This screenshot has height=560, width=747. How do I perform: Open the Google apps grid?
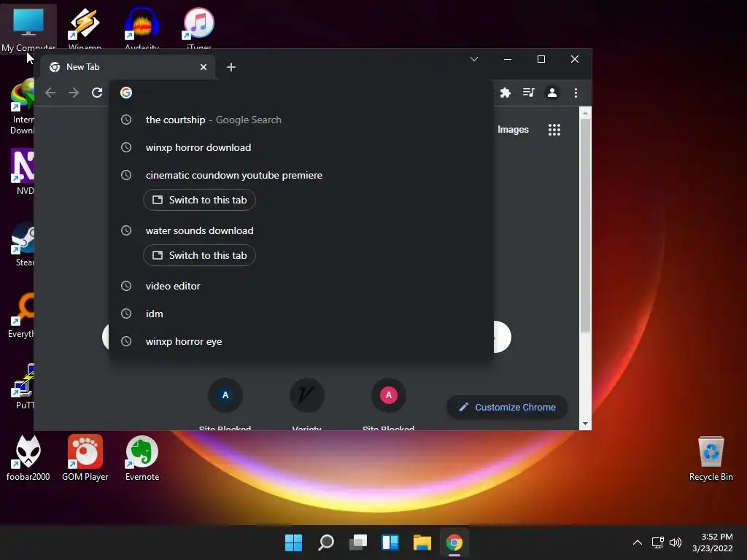[554, 130]
